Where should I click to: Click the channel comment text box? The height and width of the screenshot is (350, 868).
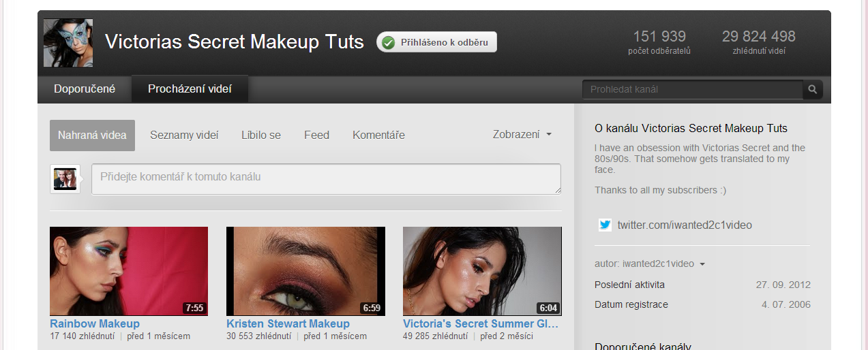point(326,178)
